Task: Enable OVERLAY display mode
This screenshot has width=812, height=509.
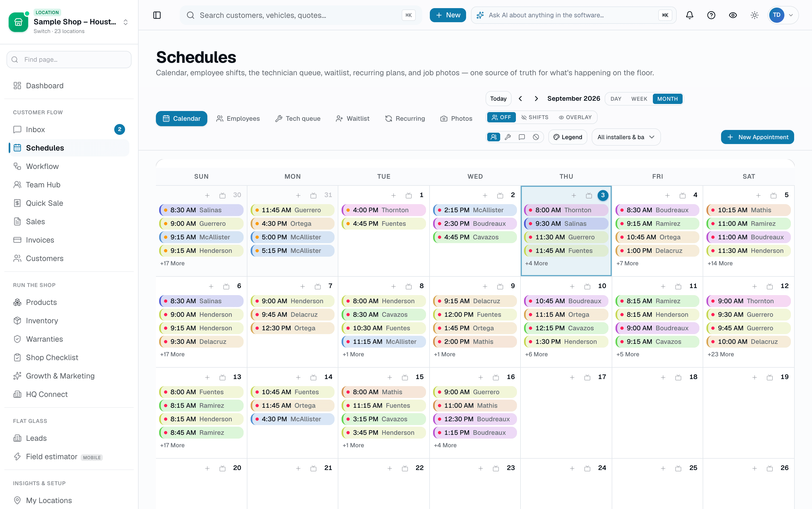Action: click(575, 118)
